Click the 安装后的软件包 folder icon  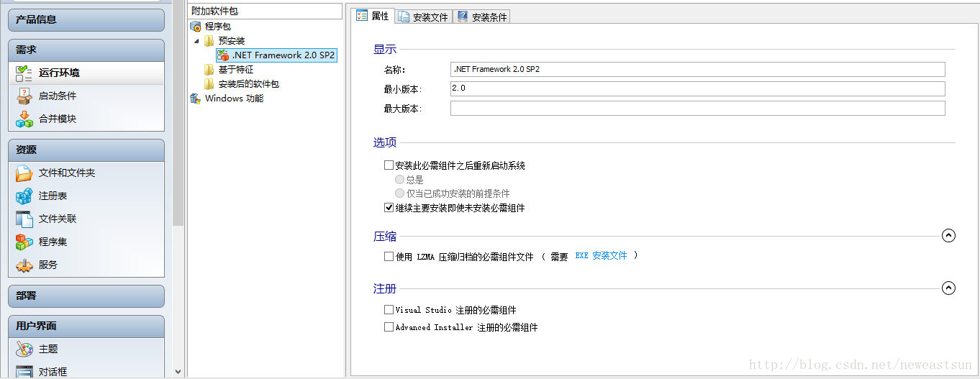tap(209, 84)
